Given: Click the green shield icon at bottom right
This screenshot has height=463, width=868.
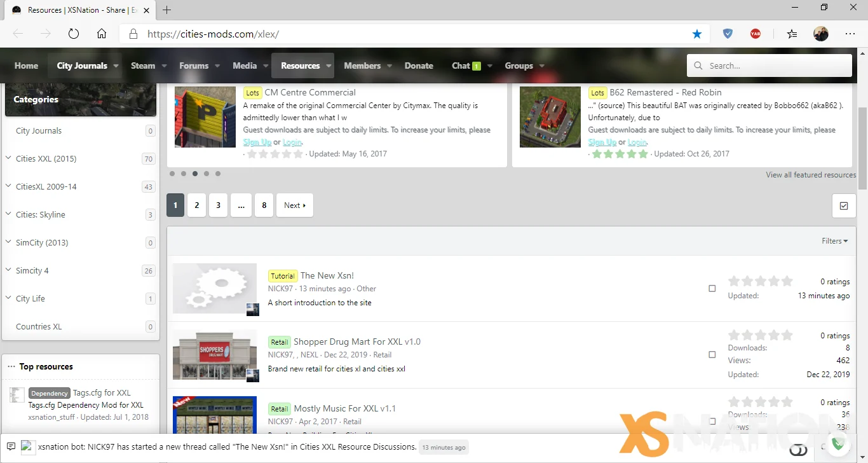Looking at the screenshot, I should 838,443.
